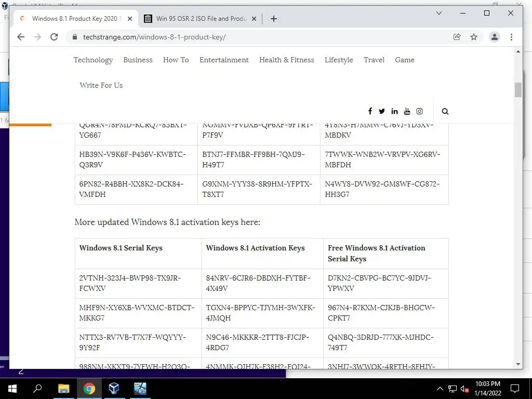Select key D7KN2-CBVPG-BC7YC-9JDVJ-YPWXV

pos(379,283)
